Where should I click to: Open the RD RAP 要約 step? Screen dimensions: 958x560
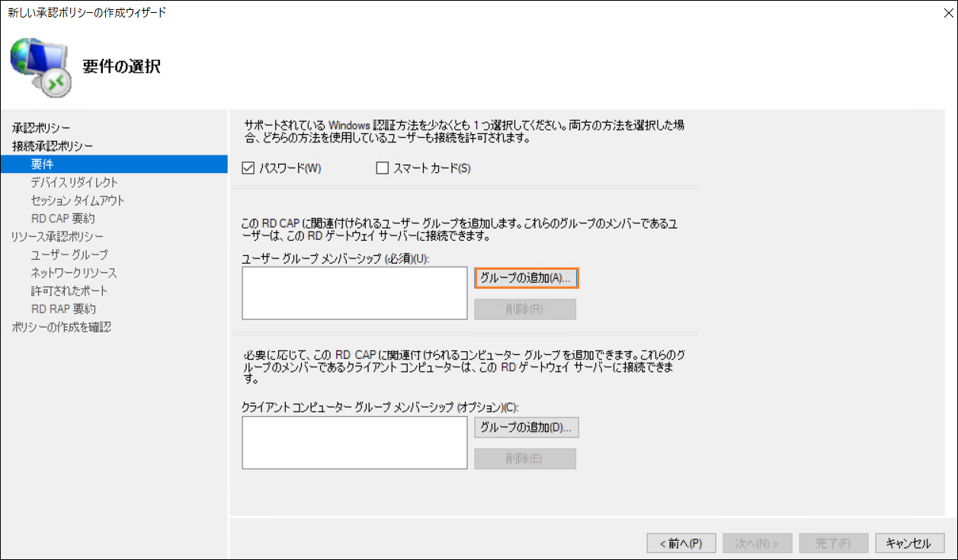coord(63,309)
